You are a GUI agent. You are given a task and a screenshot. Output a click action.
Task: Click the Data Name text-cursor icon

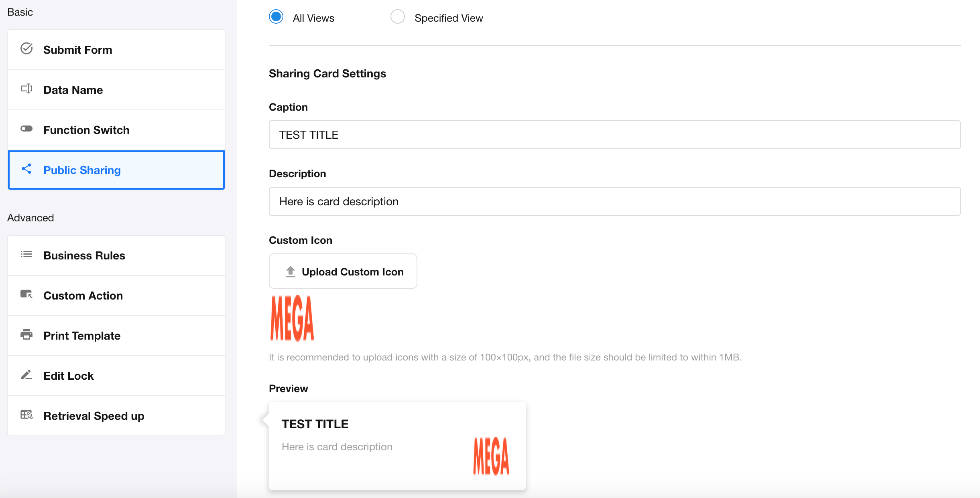point(26,89)
